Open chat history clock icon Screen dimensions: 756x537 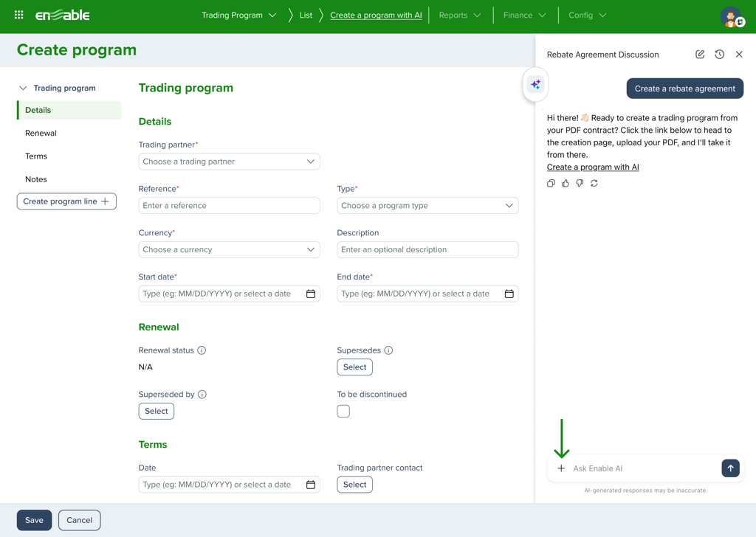tap(719, 55)
